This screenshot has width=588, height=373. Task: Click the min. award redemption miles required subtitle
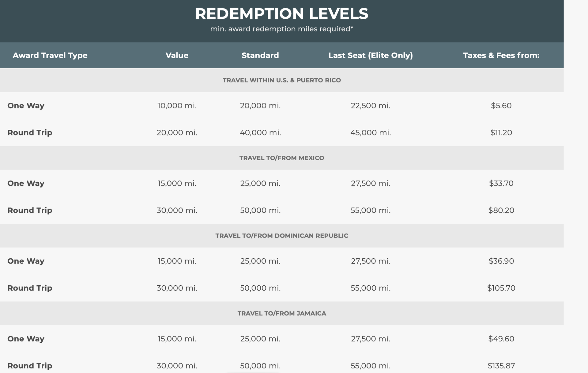tap(282, 29)
